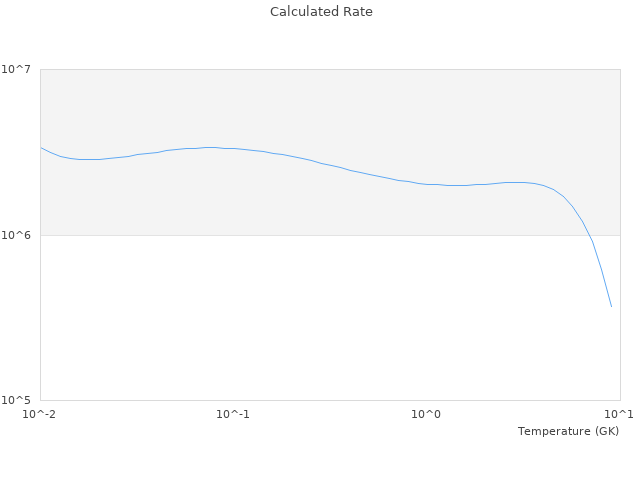Select the 10^7 y-axis tick label
The height and width of the screenshot is (480, 640).
tap(19, 69)
